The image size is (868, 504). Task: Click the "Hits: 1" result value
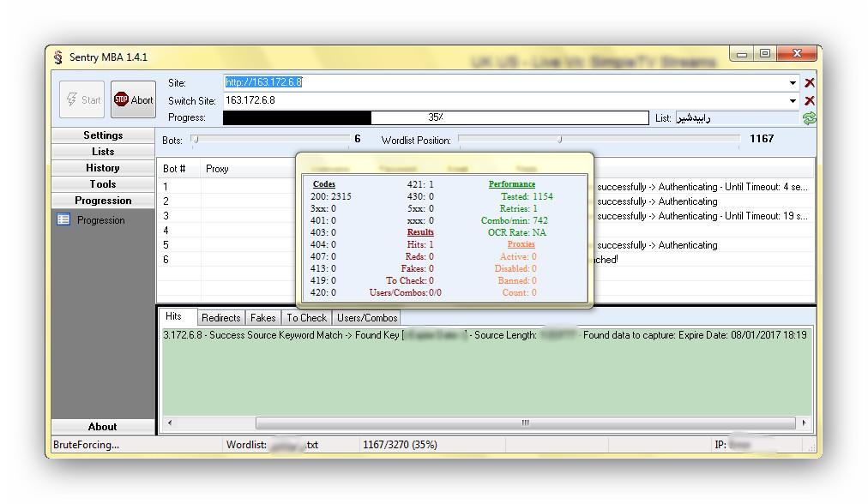pyautogui.click(x=420, y=244)
